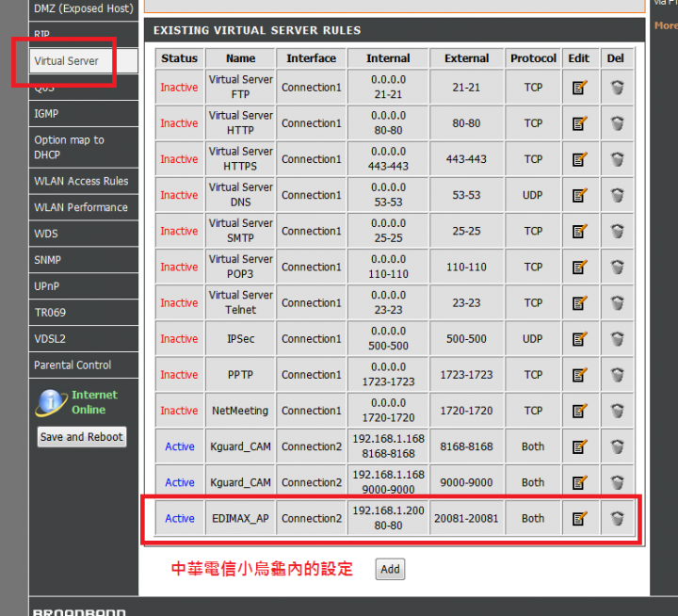Select the NetMeeting name cell
The width and height of the screenshot is (678, 616).
[x=240, y=411]
